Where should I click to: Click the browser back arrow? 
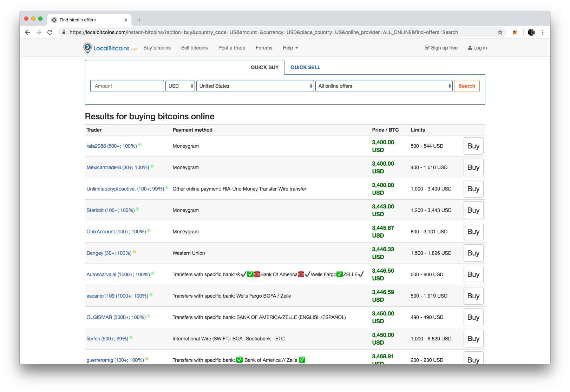pyautogui.click(x=27, y=32)
